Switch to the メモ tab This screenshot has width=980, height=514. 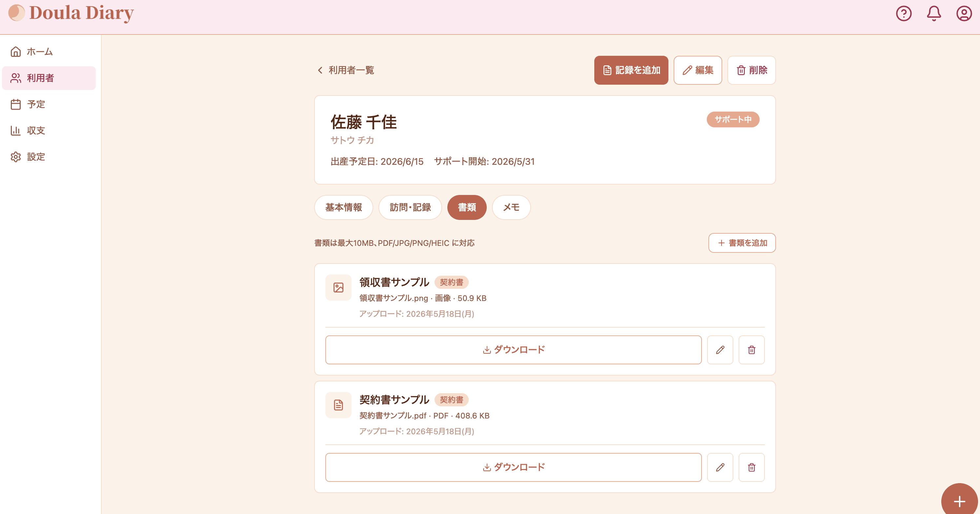pyautogui.click(x=511, y=207)
